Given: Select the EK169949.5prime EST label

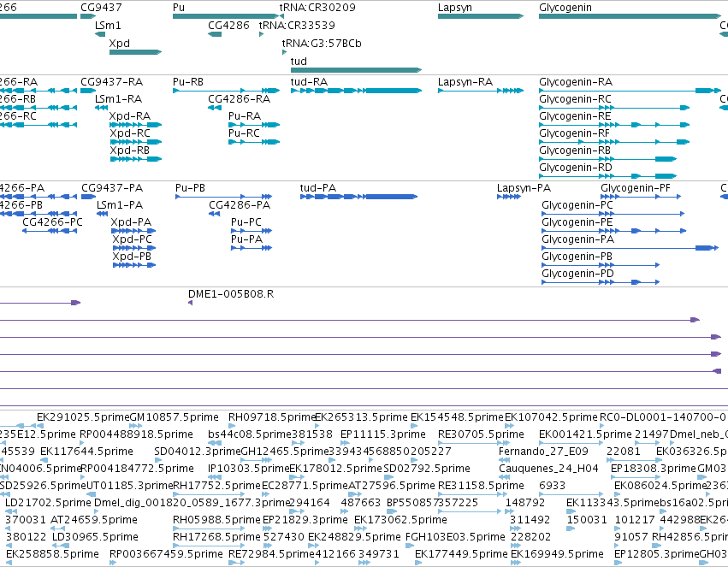Looking at the screenshot, I should [x=557, y=554].
